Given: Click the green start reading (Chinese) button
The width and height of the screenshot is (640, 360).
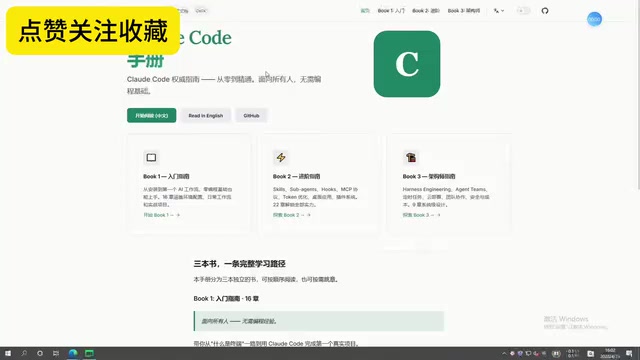Looking at the screenshot, I should pos(151,116).
